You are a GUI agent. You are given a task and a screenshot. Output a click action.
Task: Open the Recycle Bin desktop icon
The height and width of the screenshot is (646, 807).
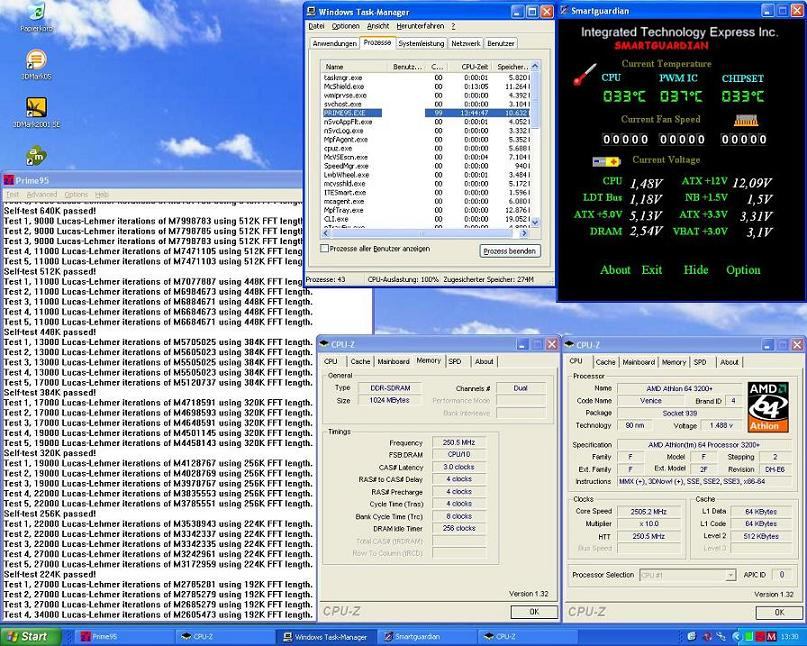point(37,13)
